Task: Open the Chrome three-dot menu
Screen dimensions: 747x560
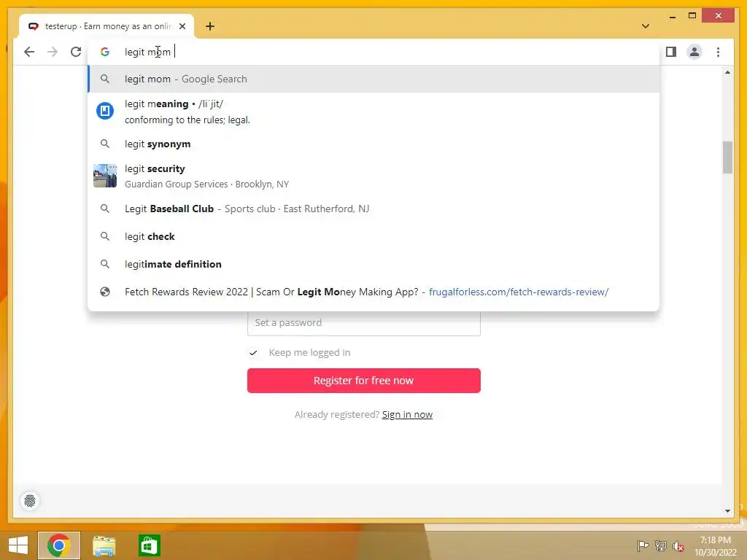Action: click(718, 52)
